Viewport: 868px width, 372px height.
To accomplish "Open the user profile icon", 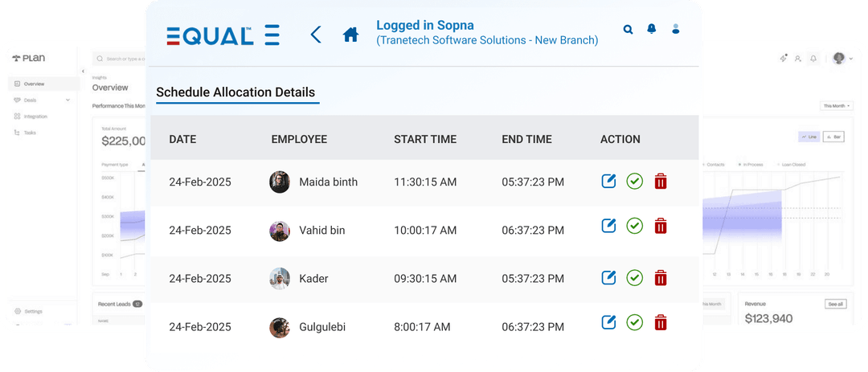I will 676,30.
